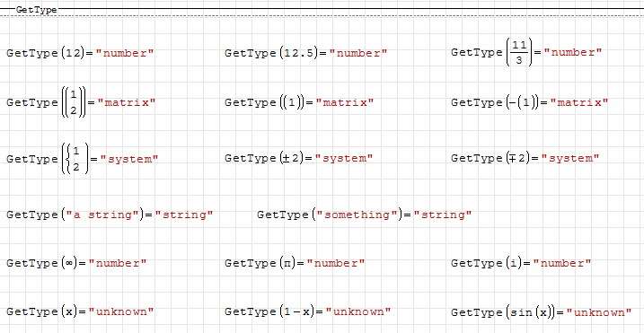Click the GetType section header label
The image size is (644, 333).
click(x=37, y=10)
